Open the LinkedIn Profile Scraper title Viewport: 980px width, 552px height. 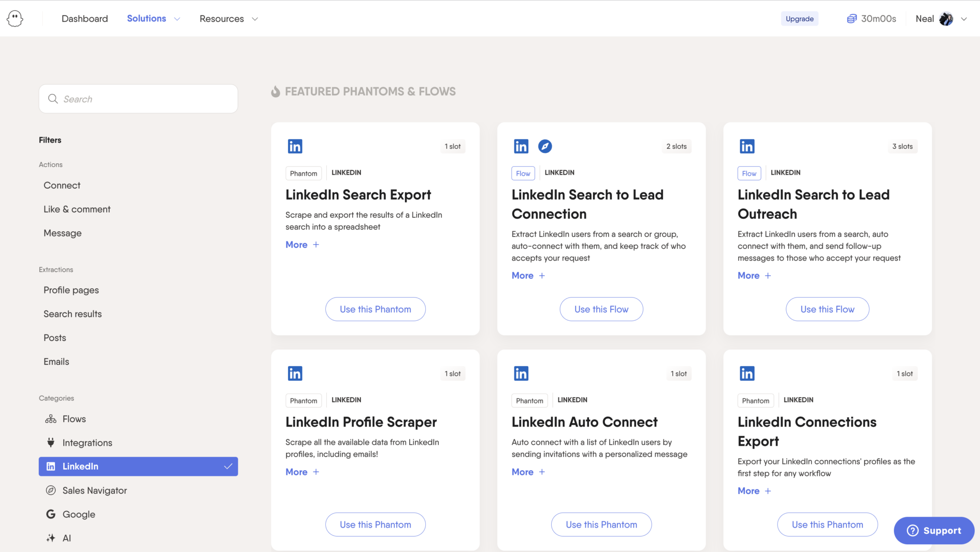point(361,422)
